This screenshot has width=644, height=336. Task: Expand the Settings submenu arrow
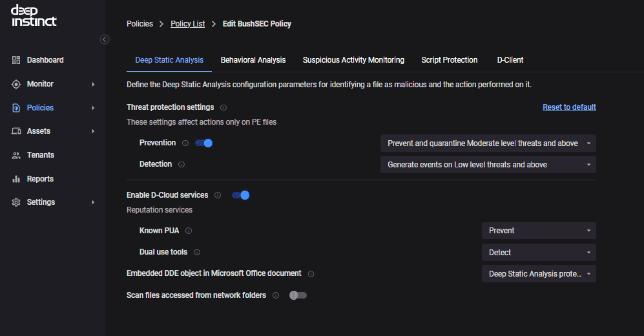93,202
